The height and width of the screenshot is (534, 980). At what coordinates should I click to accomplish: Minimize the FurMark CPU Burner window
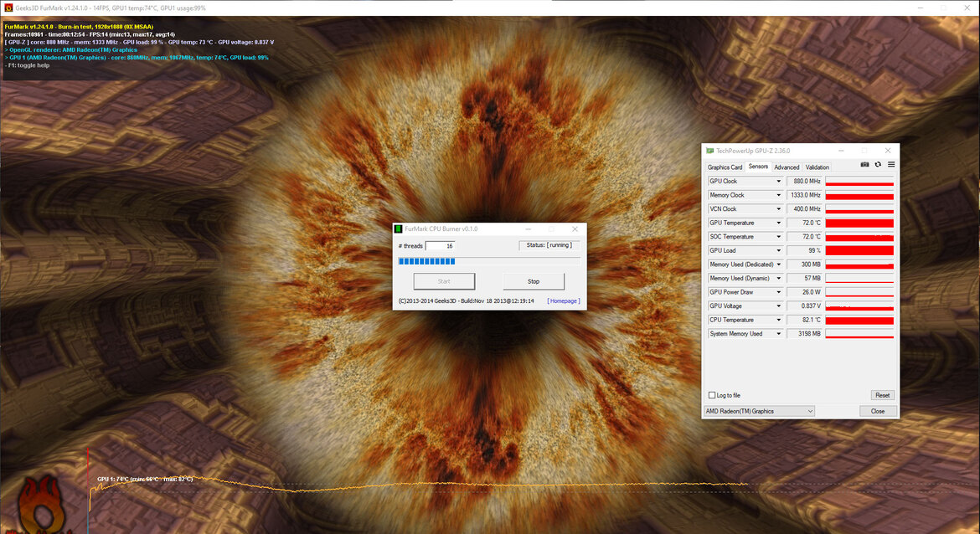(529, 229)
